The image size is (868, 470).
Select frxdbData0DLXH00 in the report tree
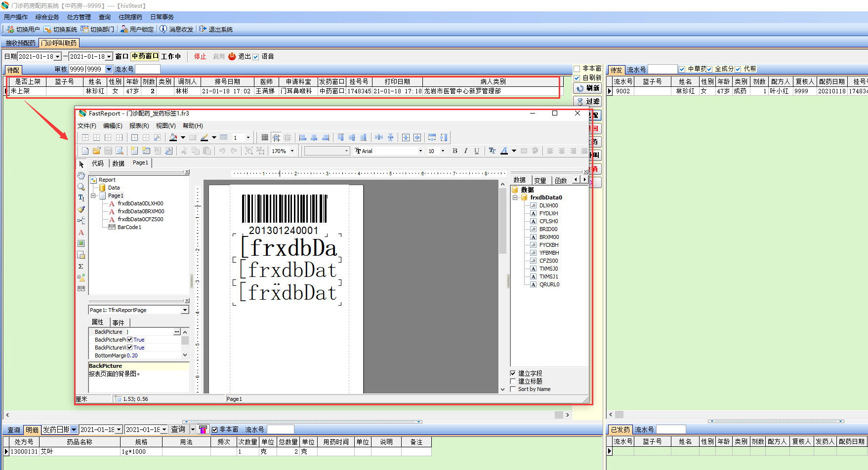tap(140, 203)
